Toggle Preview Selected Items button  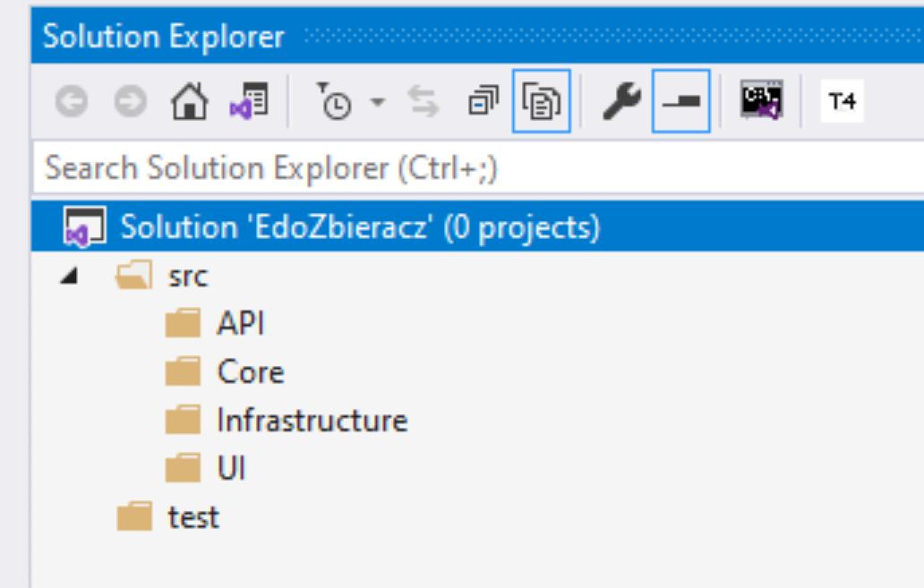click(x=680, y=101)
